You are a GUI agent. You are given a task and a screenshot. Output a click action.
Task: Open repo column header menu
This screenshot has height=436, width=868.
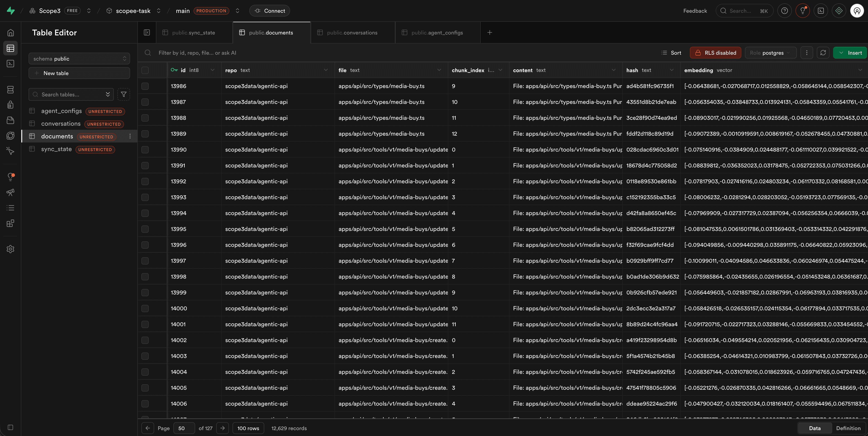(326, 70)
